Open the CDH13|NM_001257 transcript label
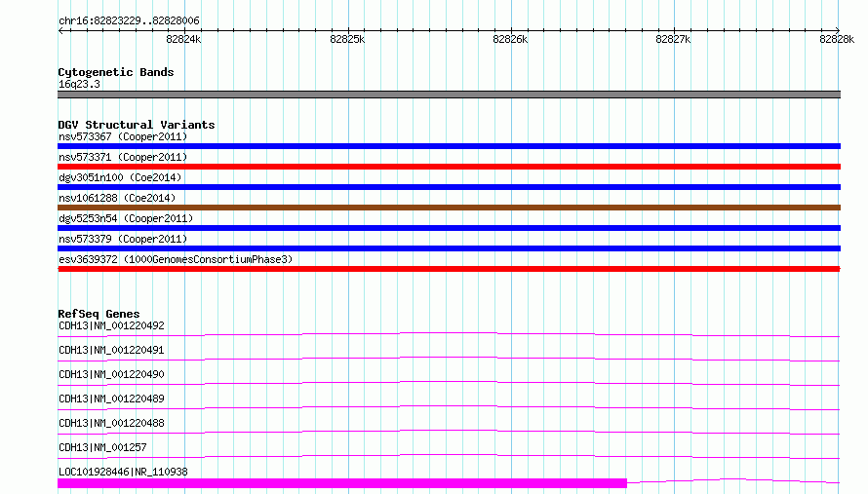Screen dimensions: 868x494 coord(102,447)
